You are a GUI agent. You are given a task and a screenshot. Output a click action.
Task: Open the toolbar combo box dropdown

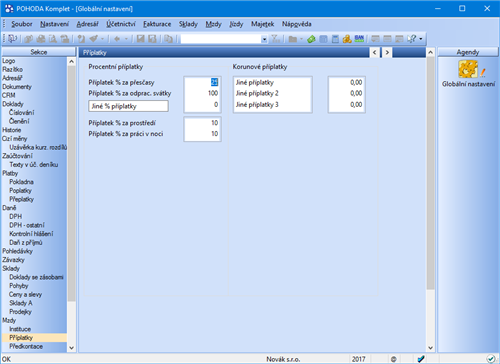pyautogui.click(x=264, y=39)
